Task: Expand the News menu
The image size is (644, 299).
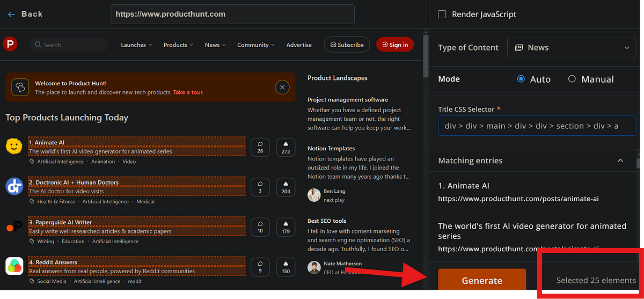Action: click(215, 45)
